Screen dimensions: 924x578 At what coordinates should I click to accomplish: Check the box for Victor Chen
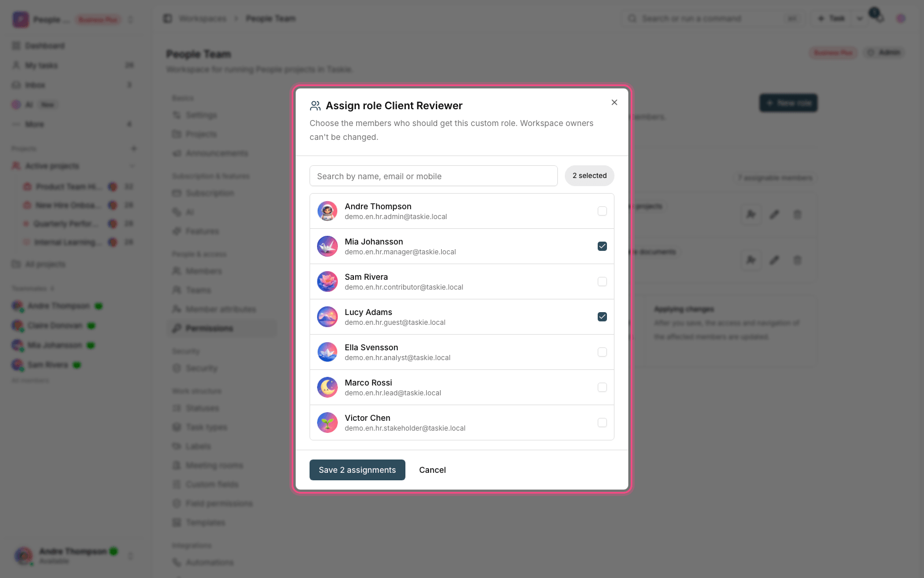[602, 423]
